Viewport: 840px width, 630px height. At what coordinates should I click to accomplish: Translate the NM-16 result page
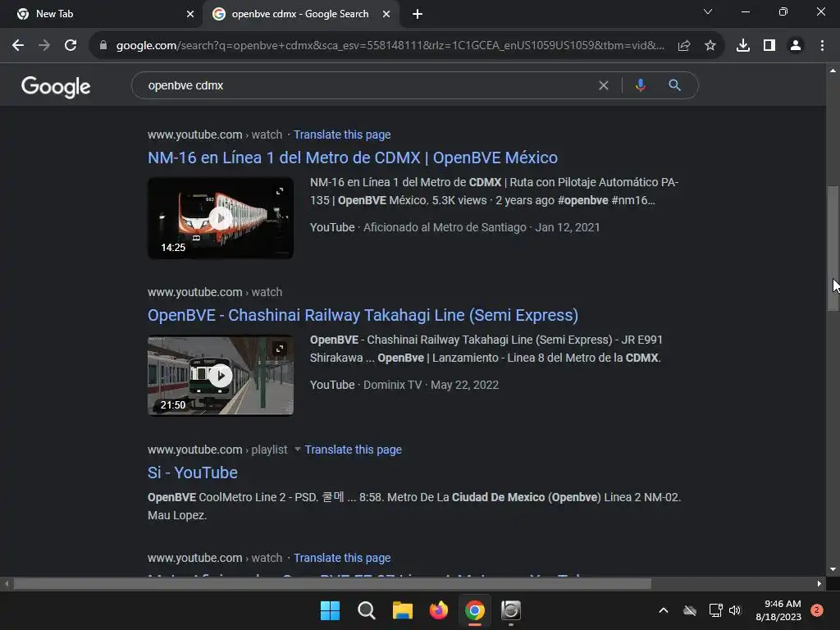342,135
